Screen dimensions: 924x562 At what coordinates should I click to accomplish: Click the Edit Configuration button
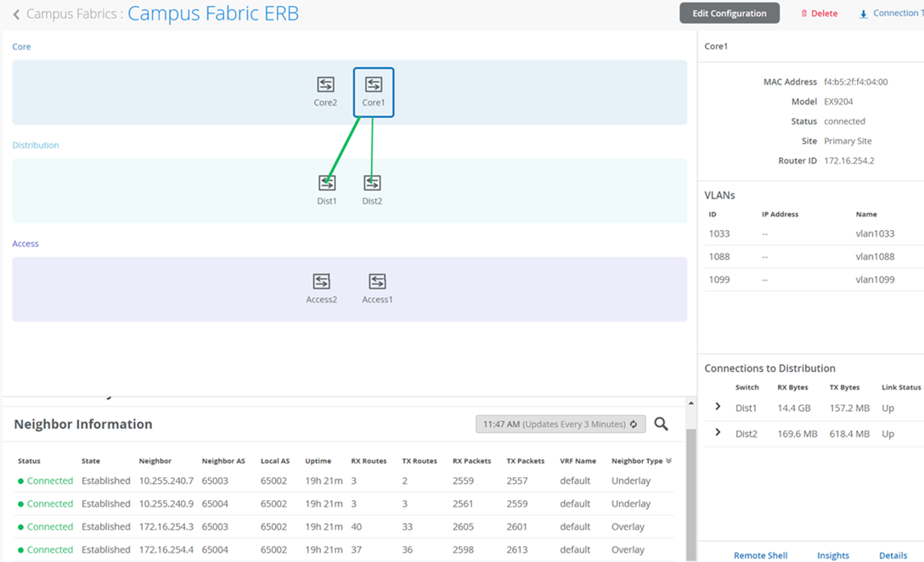[729, 14]
